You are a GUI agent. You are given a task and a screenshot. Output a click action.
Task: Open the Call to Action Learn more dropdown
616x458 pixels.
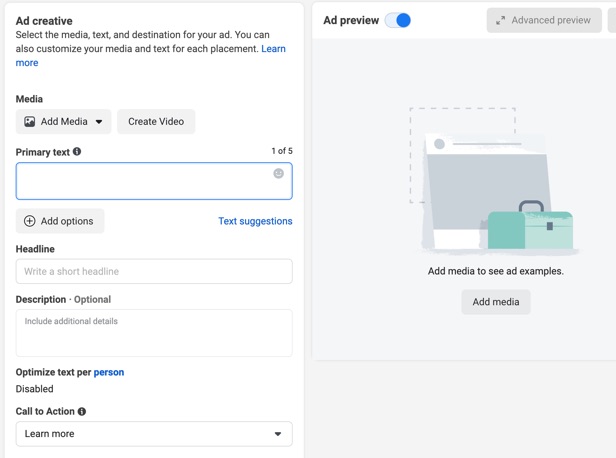click(154, 434)
